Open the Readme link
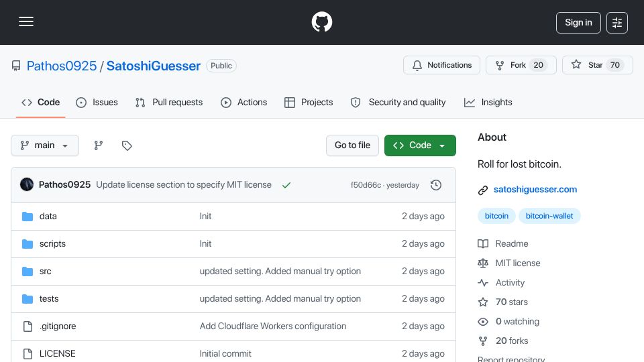Image resolution: width=644 pixels, height=362 pixels. click(x=512, y=244)
